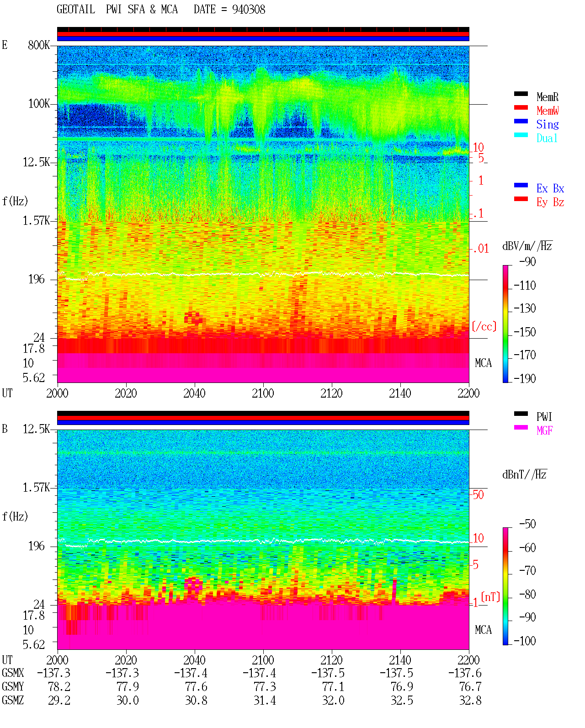Click the dBV/m/√Hz electric field color bar

[x=505, y=324]
